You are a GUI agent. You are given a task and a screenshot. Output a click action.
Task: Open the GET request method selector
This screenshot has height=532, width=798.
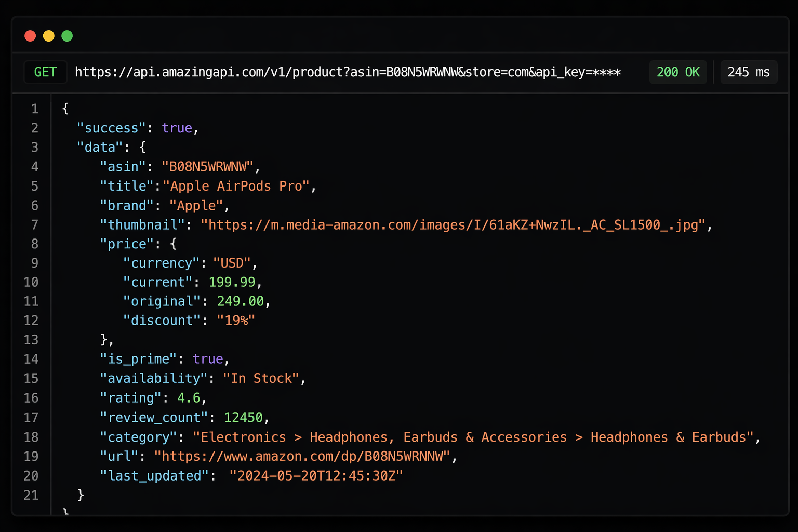coord(45,72)
